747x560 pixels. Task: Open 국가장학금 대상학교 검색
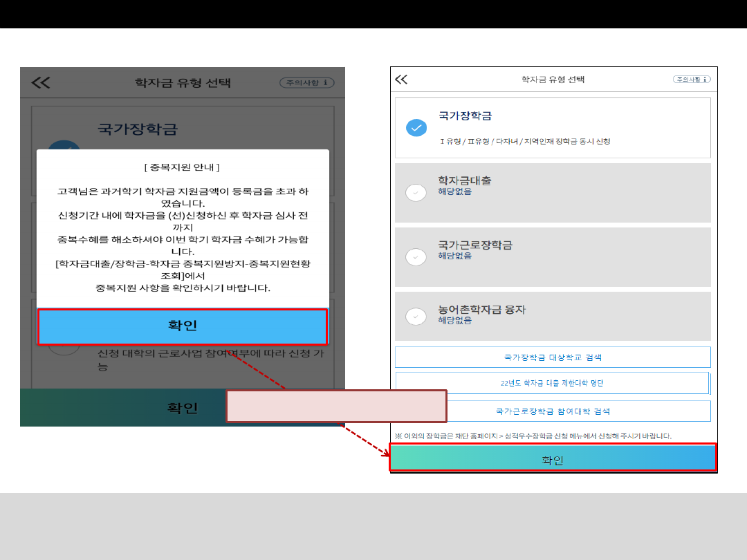553,357
